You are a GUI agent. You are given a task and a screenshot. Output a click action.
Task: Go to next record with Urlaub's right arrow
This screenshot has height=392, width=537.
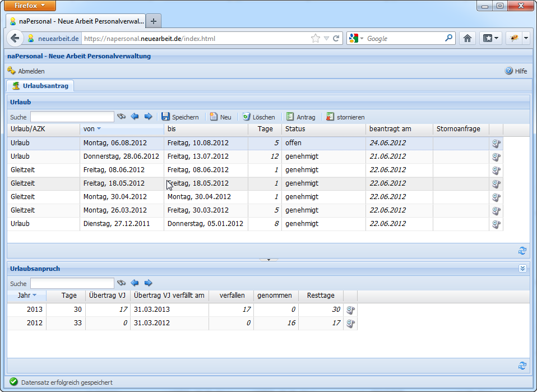click(x=148, y=117)
